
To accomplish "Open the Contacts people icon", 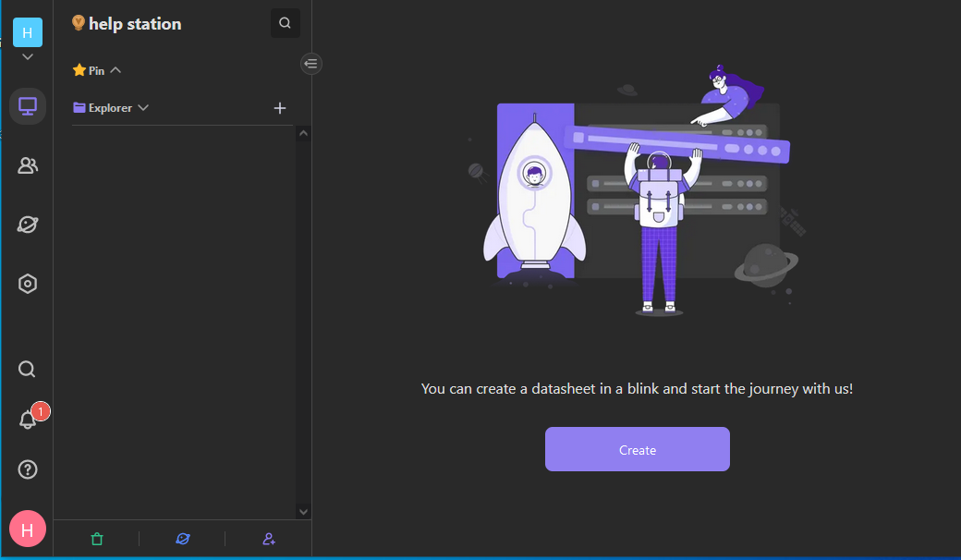I will click(28, 166).
